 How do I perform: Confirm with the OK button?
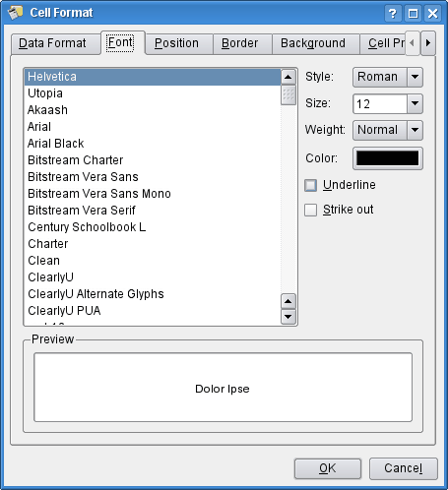point(328,468)
